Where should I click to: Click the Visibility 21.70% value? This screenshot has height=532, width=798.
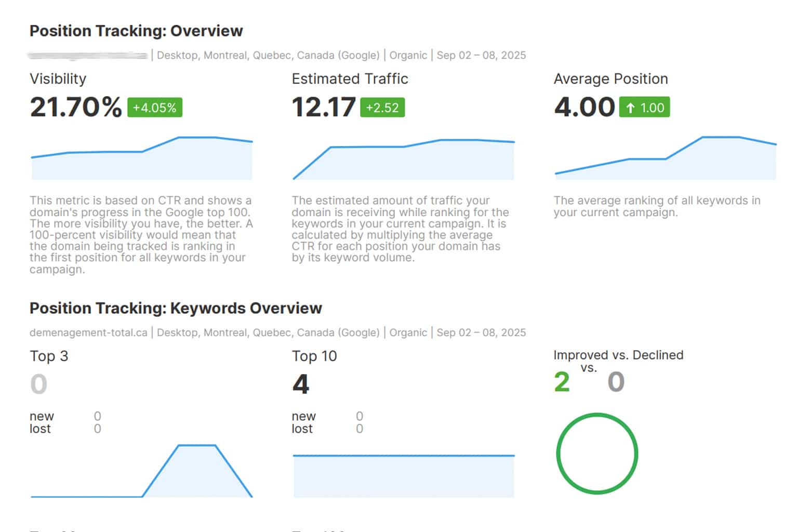76,107
